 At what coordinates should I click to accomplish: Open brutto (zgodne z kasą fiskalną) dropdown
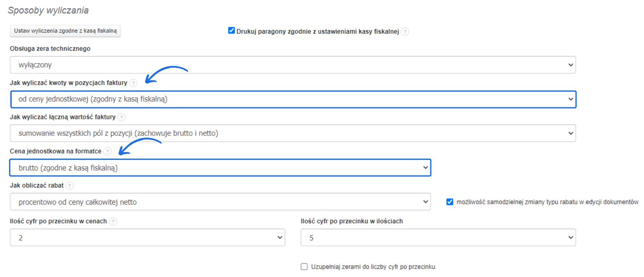[220, 168]
